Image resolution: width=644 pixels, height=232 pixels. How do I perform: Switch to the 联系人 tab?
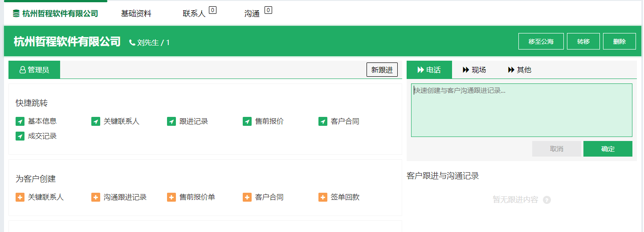click(x=194, y=14)
